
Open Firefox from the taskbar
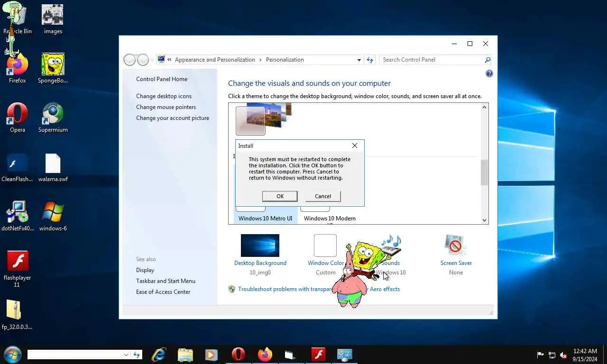coord(265,355)
